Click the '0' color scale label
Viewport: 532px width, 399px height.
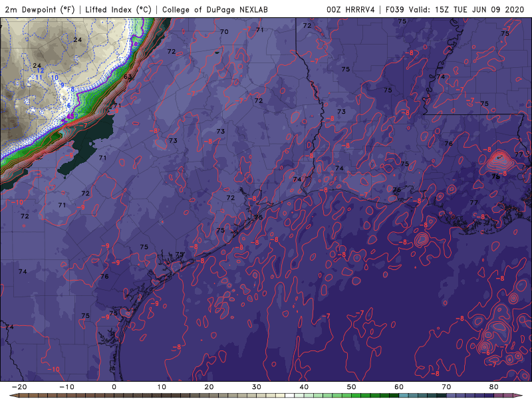pos(114,387)
